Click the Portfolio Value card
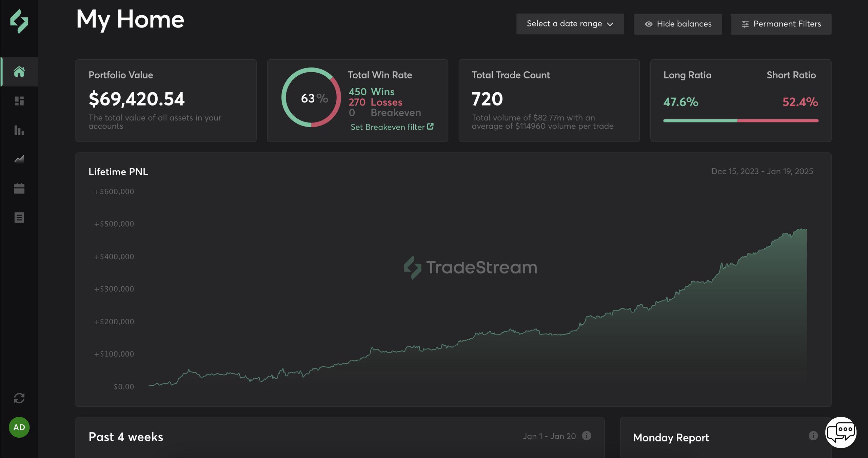The image size is (868, 458). click(166, 101)
